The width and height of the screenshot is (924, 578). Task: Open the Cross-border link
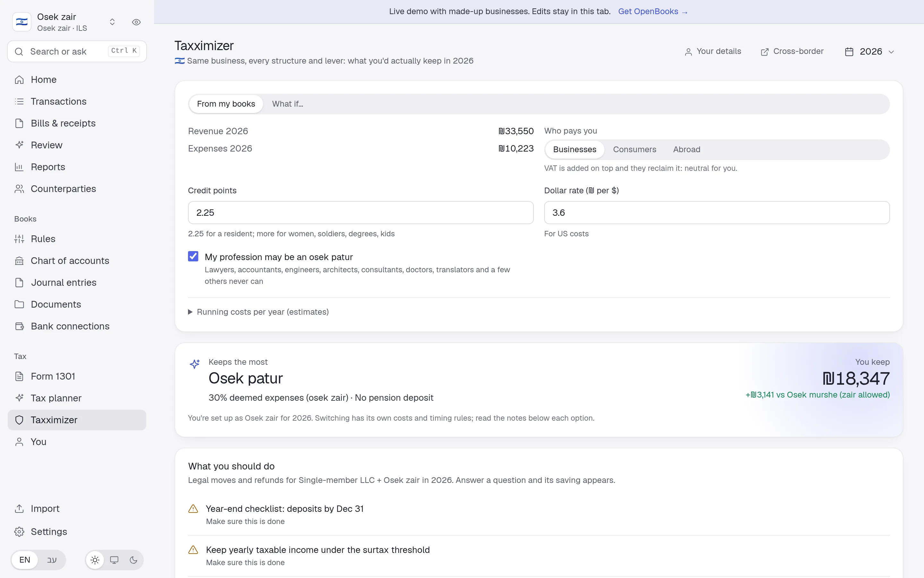[792, 52]
